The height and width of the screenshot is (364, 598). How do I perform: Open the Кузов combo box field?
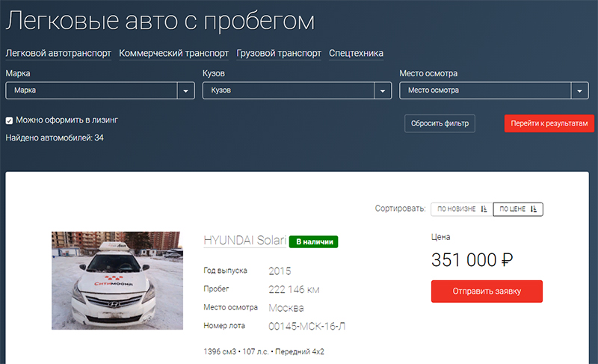coord(288,90)
